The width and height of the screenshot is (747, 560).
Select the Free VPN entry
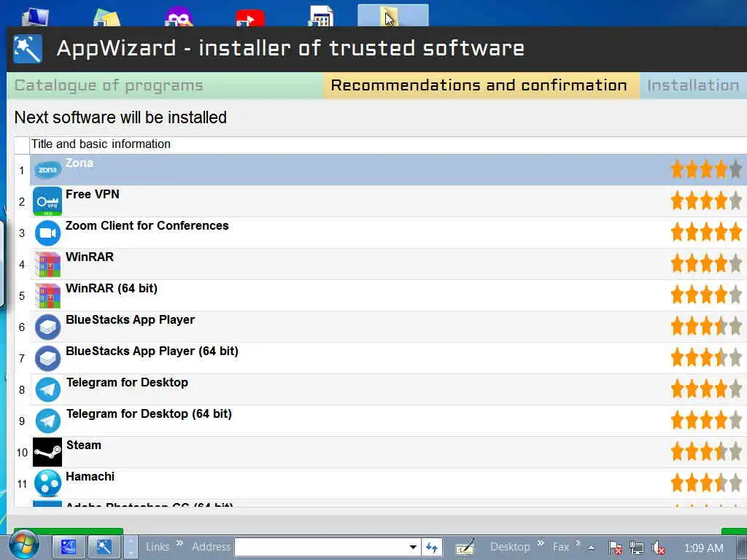(x=93, y=194)
